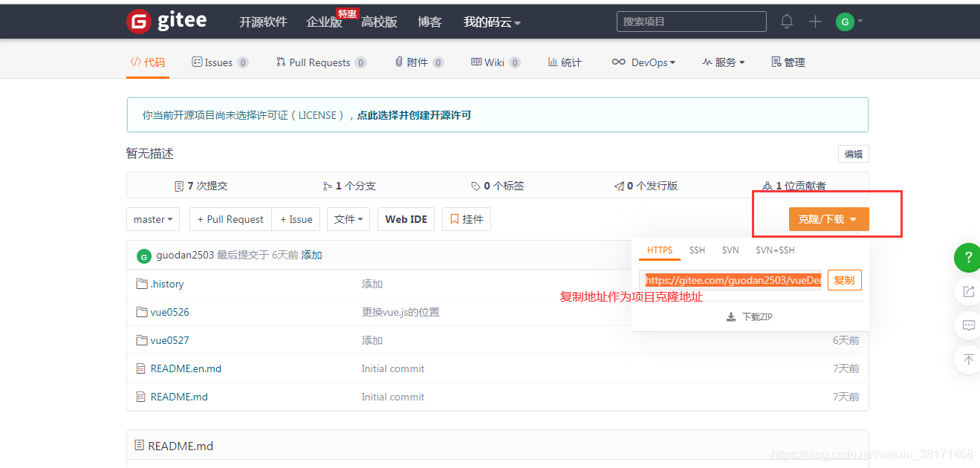
Task: Click the .history folder icon
Action: (x=142, y=284)
